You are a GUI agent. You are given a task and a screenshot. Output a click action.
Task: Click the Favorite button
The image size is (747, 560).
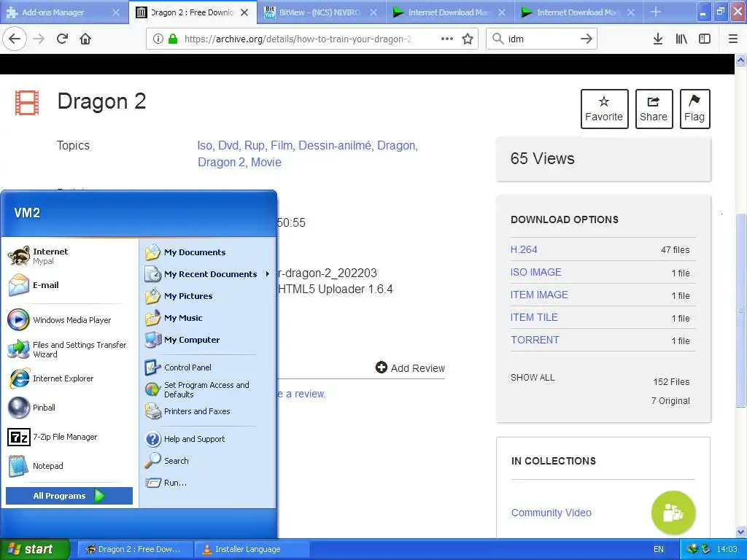[x=604, y=109]
